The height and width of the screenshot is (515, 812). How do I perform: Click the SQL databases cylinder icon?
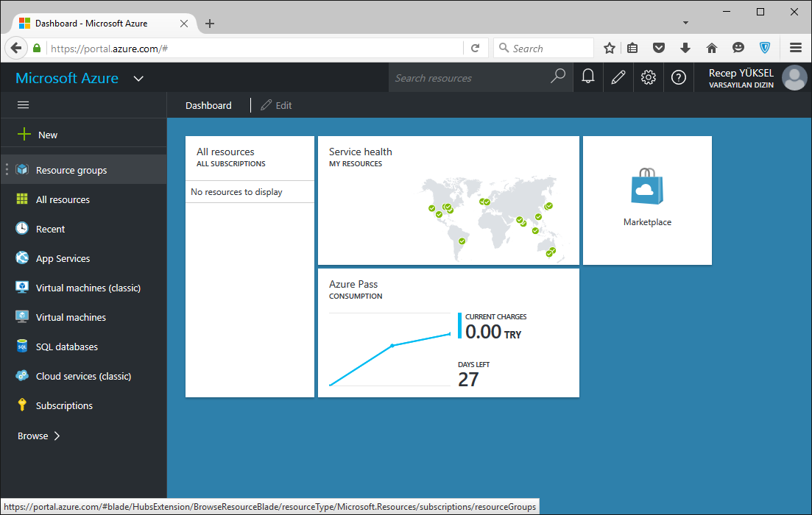pyautogui.click(x=22, y=347)
